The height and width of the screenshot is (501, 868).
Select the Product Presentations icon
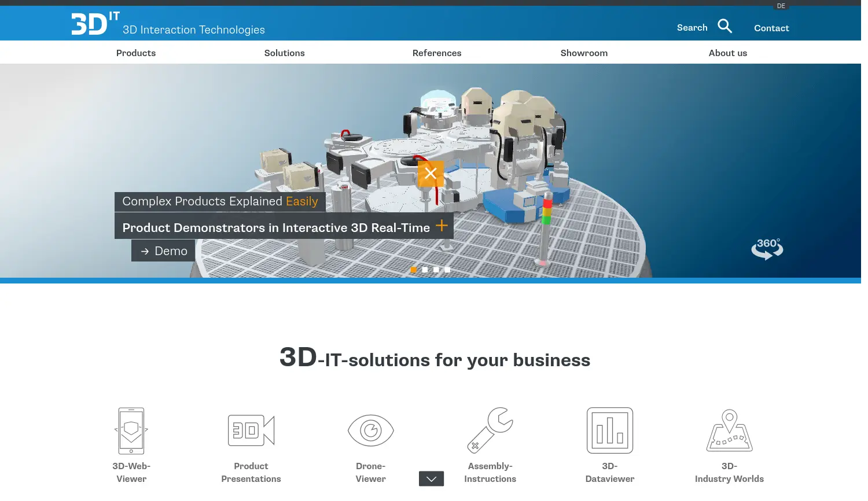point(251,430)
